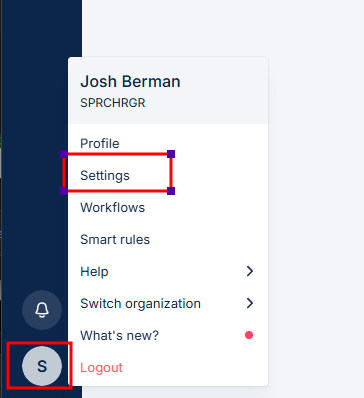Click the S user avatar icon
Screen dimensions: 364x398
(42, 366)
